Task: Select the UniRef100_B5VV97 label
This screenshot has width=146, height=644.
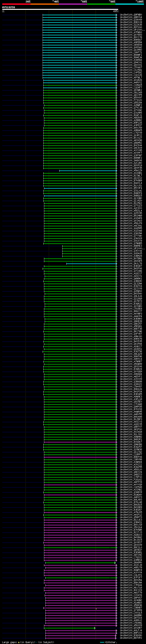Action: 131,98
